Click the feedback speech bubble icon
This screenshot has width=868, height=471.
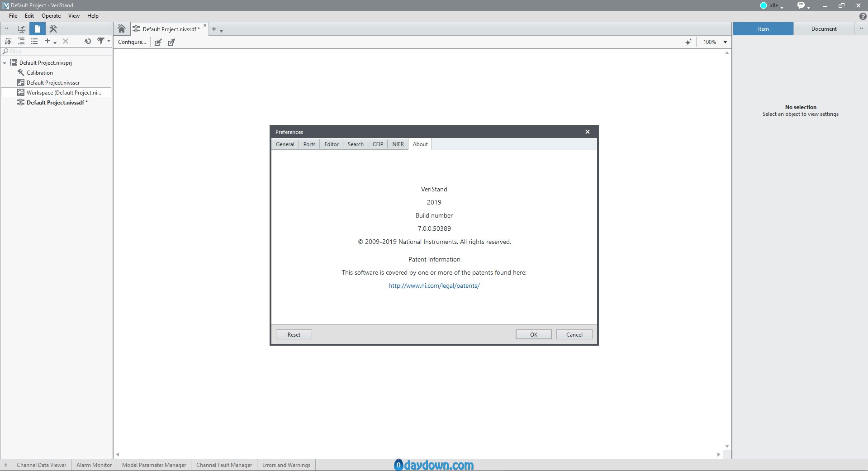coord(801,5)
